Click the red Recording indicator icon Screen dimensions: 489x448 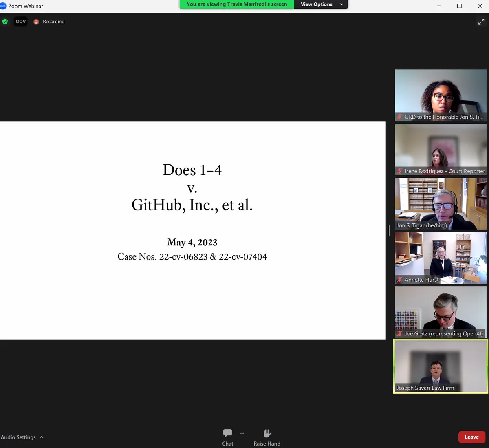click(x=36, y=22)
